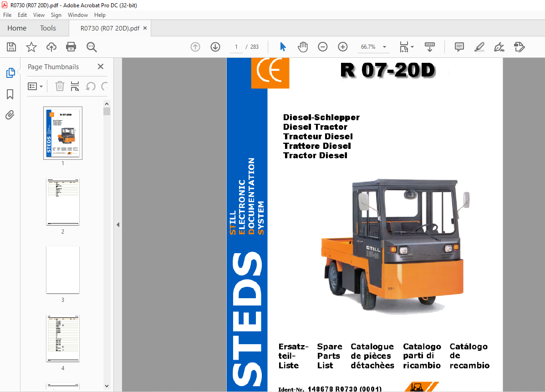This screenshot has width=545, height=392.
Task: Rotate pages clockwise in thumbnails panel
Action: point(104,86)
